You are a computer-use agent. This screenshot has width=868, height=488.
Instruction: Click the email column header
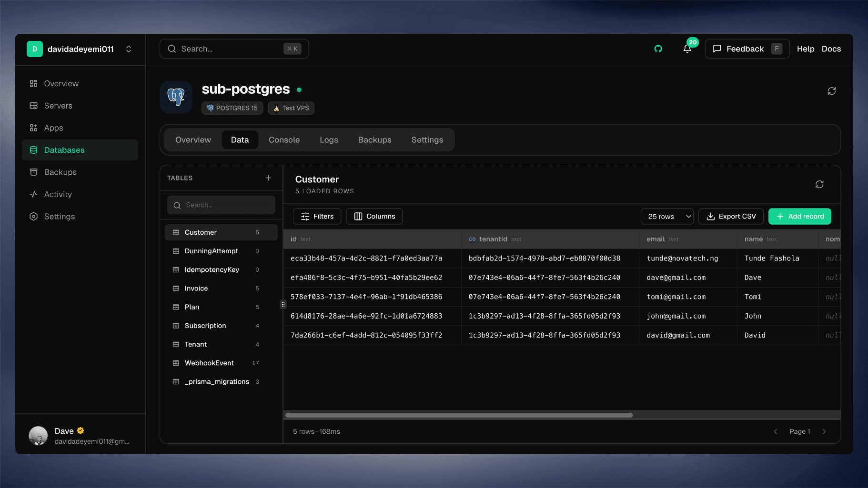[x=688, y=239]
